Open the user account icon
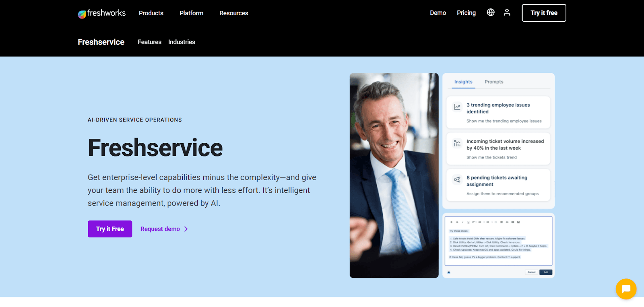644x307 pixels. click(507, 12)
